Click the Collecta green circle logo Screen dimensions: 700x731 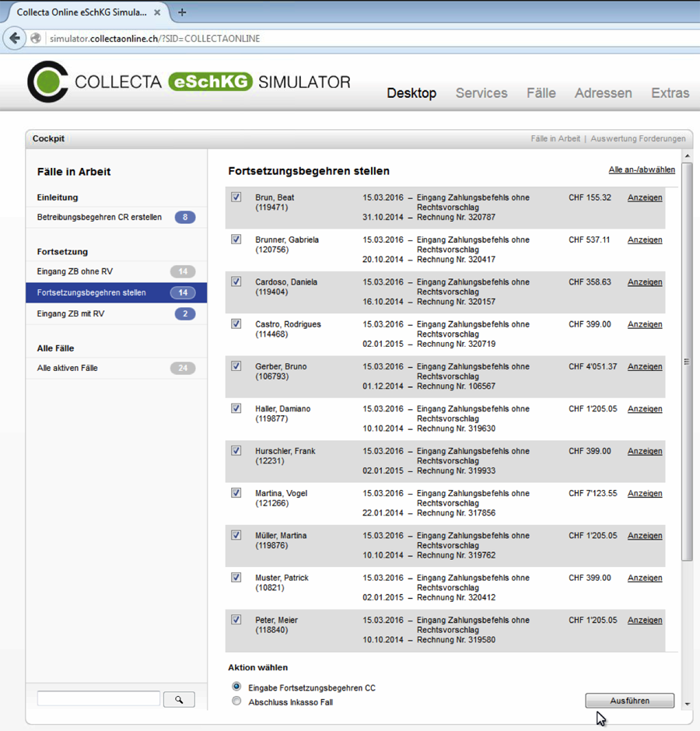(48, 82)
